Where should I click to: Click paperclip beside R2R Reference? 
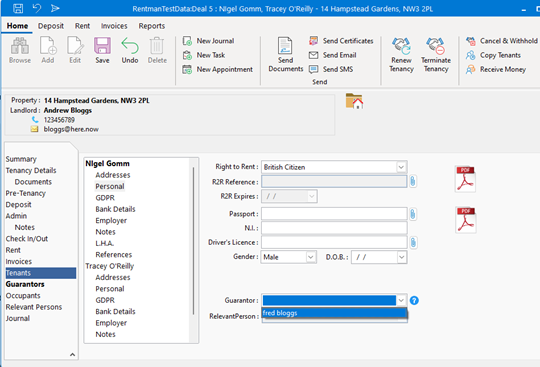(413, 181)
